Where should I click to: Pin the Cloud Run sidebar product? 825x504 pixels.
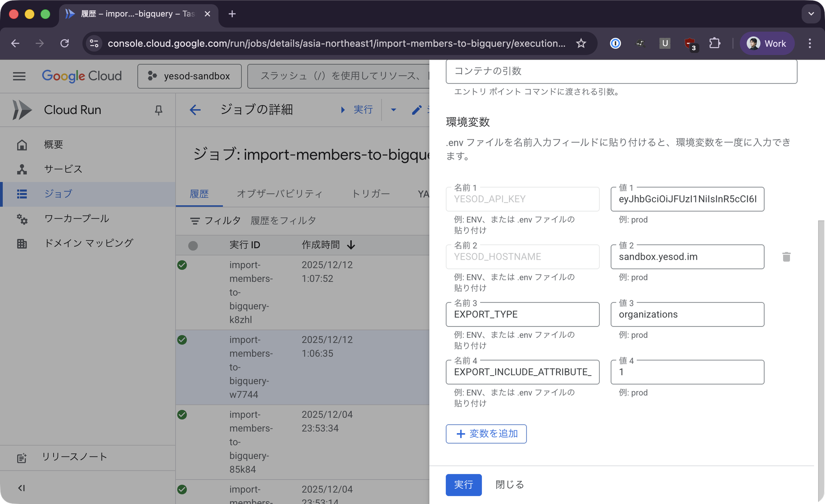point(158,110)
